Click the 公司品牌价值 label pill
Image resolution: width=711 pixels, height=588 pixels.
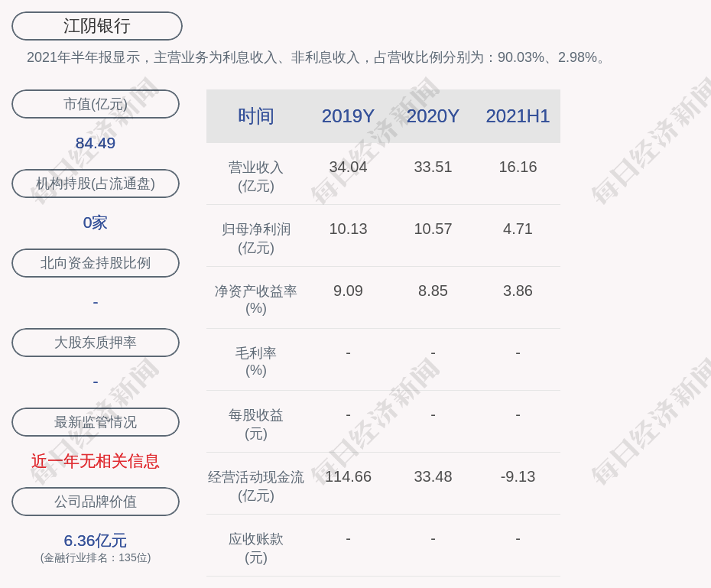point(96,502)
